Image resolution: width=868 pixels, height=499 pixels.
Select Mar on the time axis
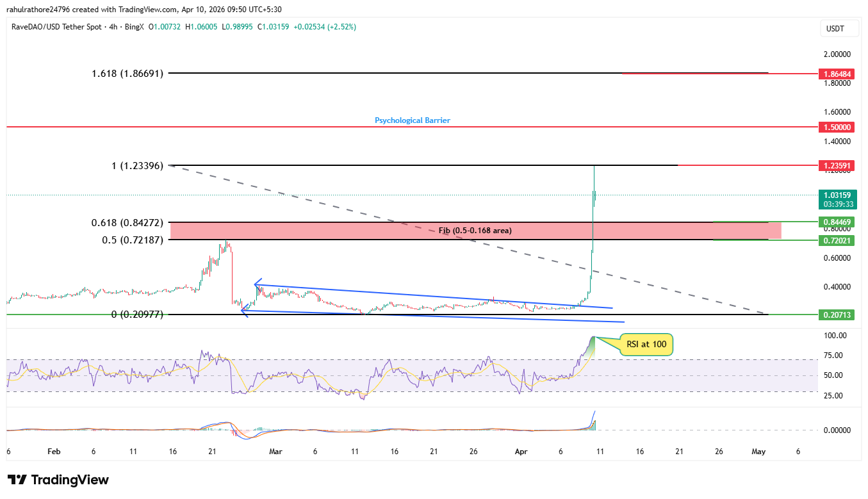[x=275, y=452]
